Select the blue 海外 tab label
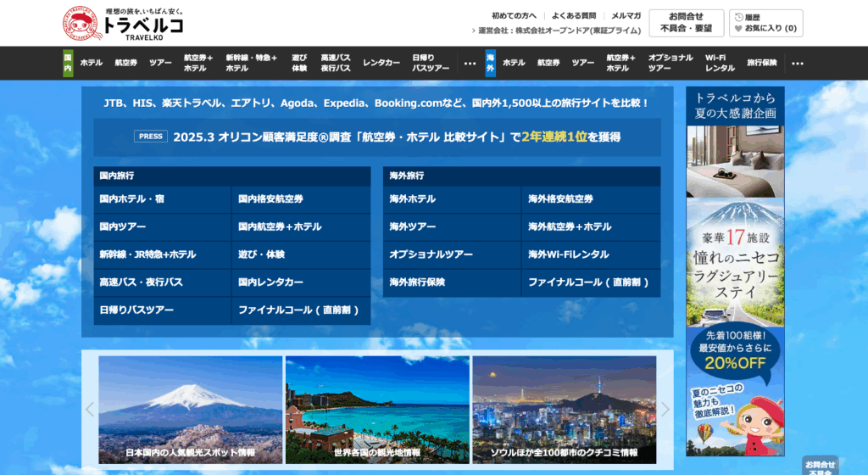Viewport: 868px width, 475px height. pos(491,63)
